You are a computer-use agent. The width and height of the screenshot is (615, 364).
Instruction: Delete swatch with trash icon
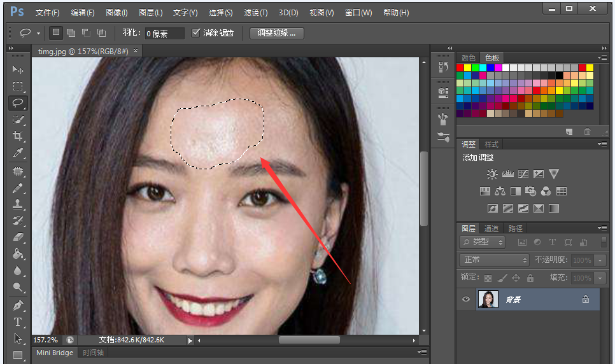pos(587,132)
